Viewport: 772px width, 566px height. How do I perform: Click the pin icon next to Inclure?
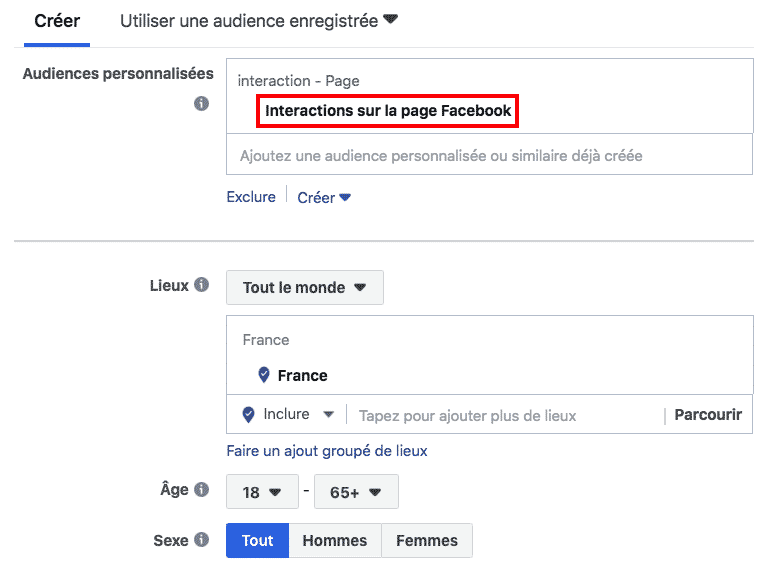coord(248,414)
